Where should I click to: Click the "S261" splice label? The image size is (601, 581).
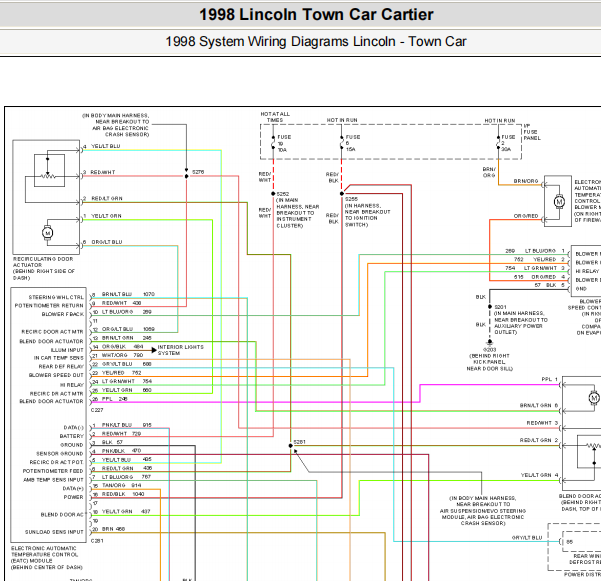coord(299,442)
